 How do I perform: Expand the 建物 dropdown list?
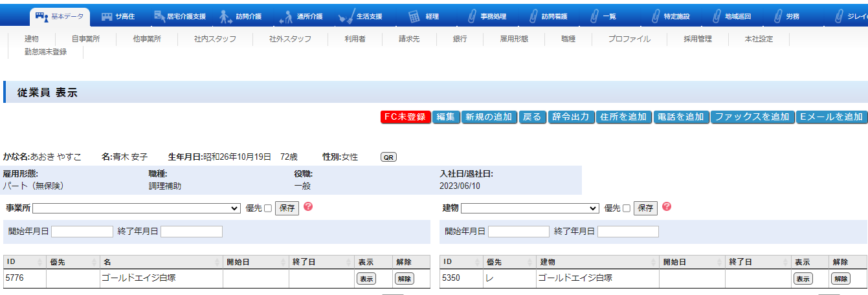point(529,208)
